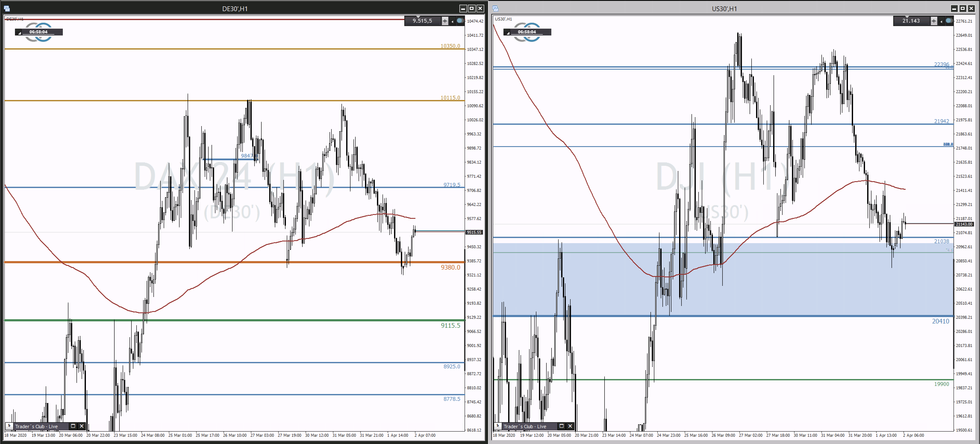Click 30 Mar 12:00 on DE30 time axis

[316, 435]
